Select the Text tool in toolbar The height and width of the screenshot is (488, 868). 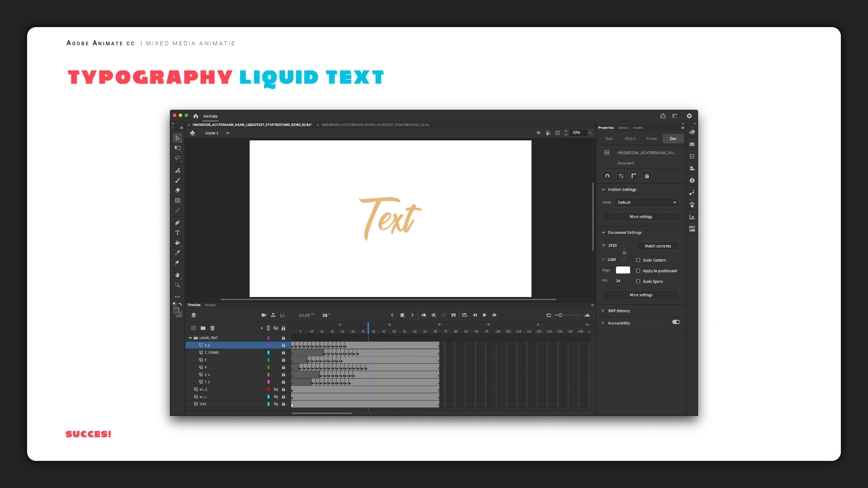(x=177, y=233)
